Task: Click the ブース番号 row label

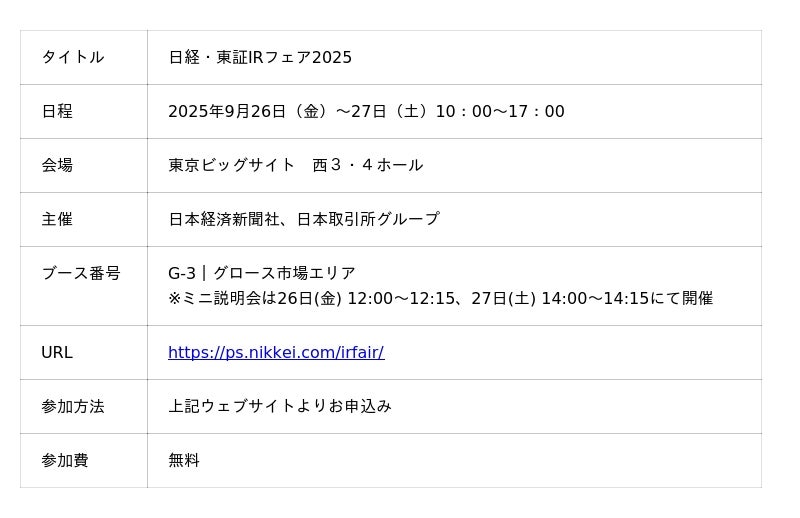Action: pyautogui.click(x=80, y=274)
